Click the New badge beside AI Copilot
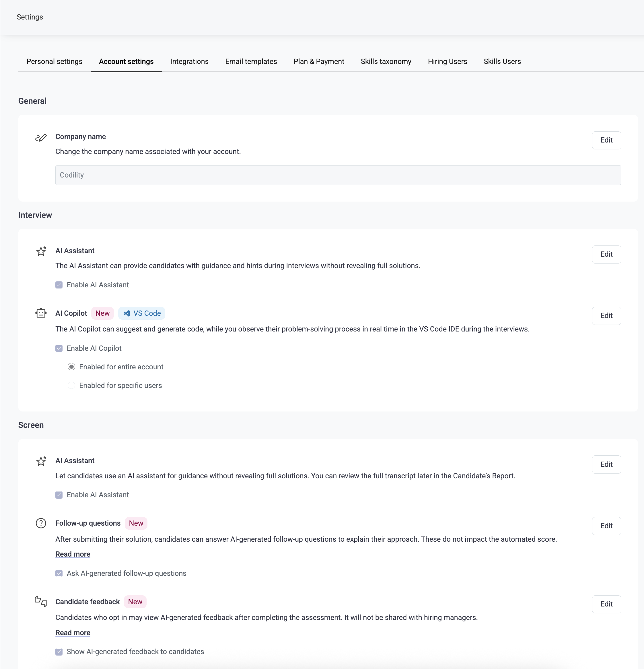The width and height of the screenshot is (644, 669). pyautogui.click(x=102, y=313)
